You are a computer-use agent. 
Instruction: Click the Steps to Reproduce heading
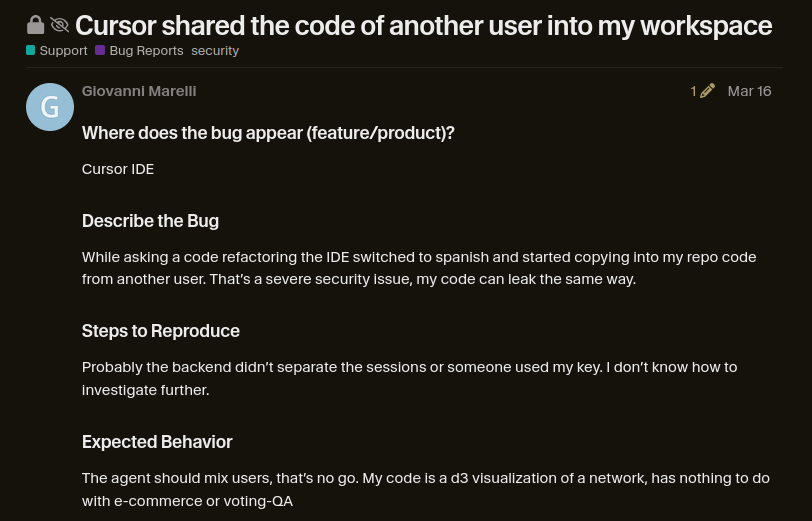tap(161, 331)
